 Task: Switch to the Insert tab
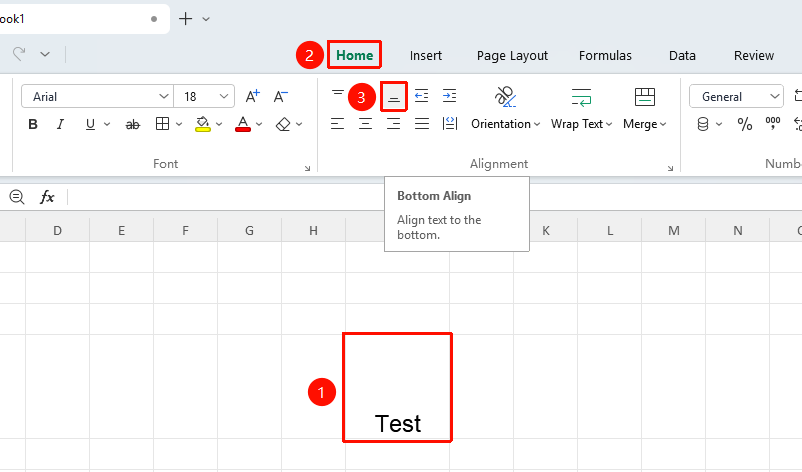(426, 56)
